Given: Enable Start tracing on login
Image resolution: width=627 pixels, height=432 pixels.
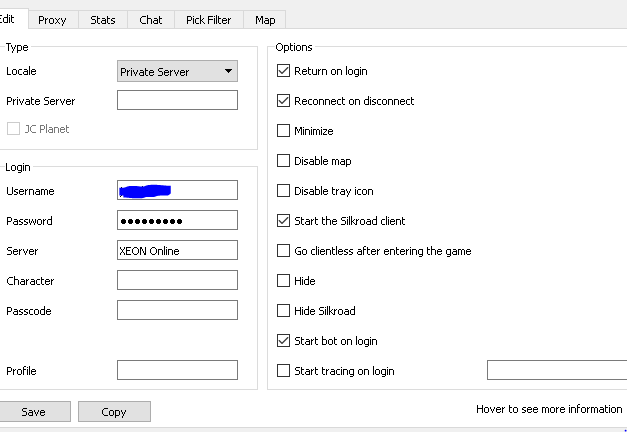Looking at the screenshot, I should pos(284,371).
